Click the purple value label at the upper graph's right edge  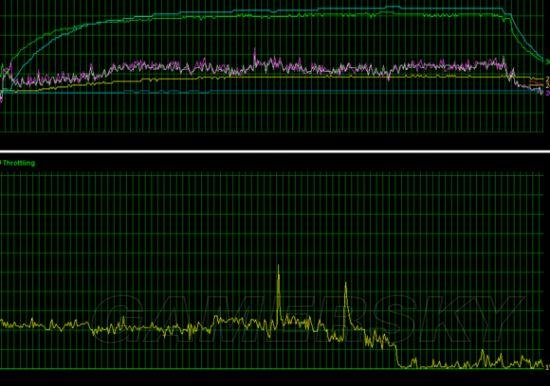(x=548, y=93)
